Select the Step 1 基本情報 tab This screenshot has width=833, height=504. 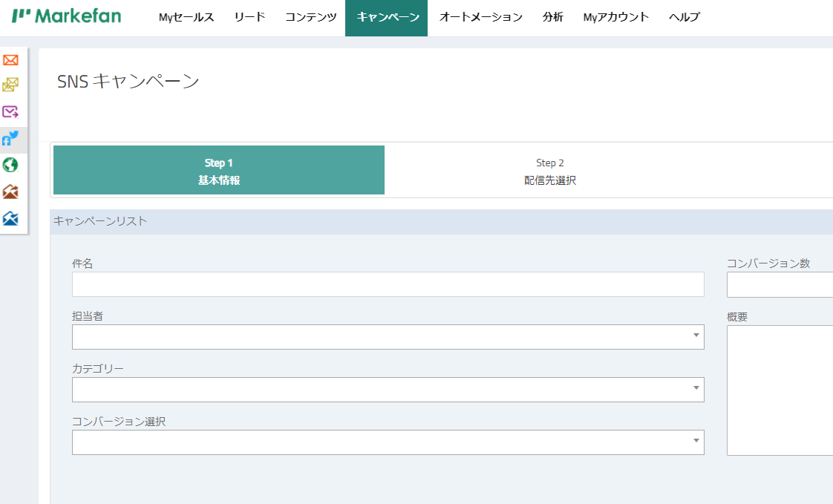click(219, 170)
